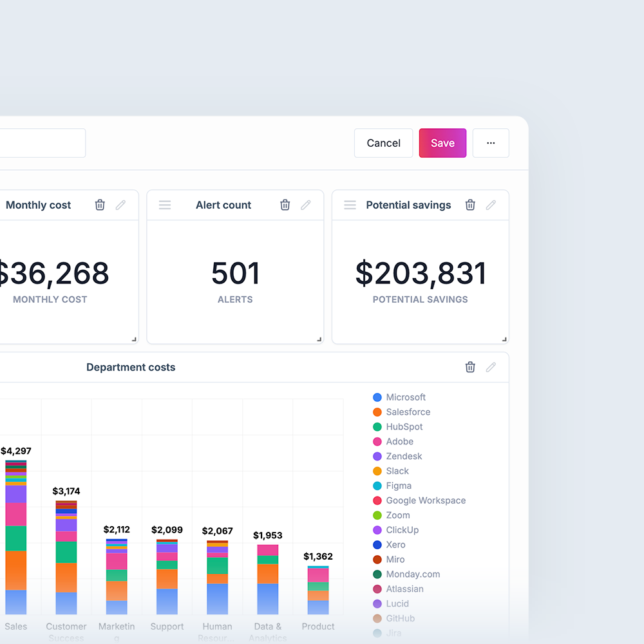This screenshot has width=644, height=644.
Task: Edit the Potential savings widget
Action: click(491, 205)
